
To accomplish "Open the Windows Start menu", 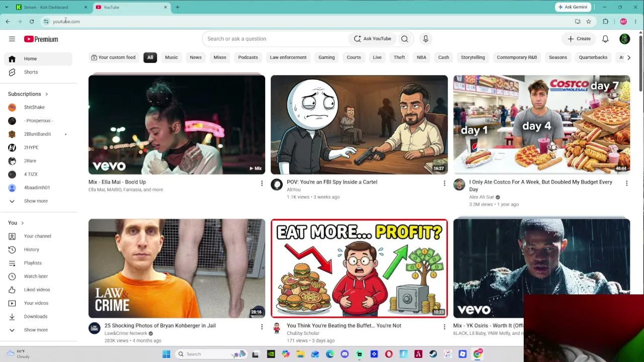I will (x=166, y=354).
